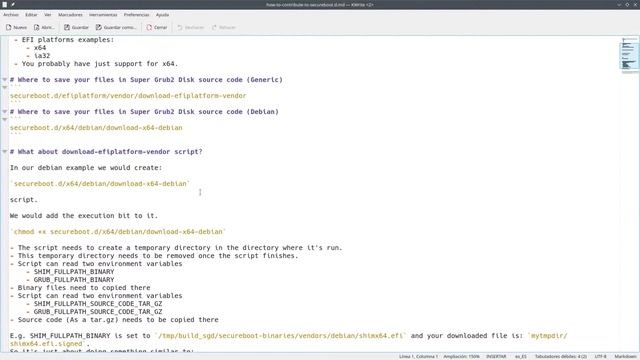Click 'In our debian example we would create:' line

point(86,168)
